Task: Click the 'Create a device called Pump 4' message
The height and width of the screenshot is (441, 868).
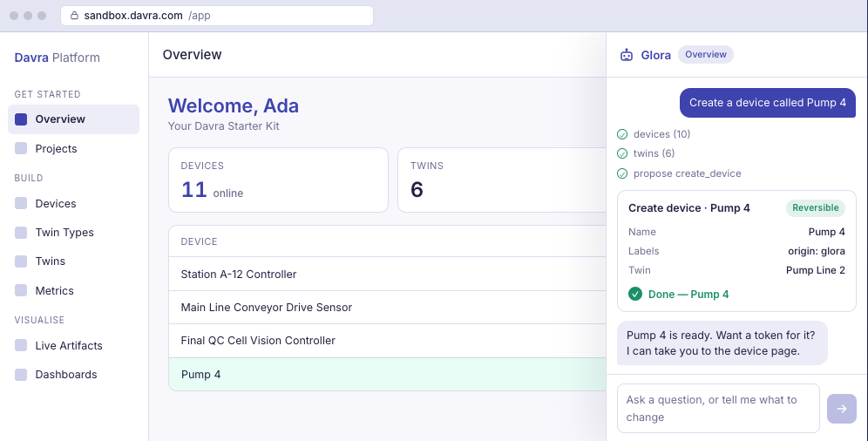Action: click(x=767, y=102)
